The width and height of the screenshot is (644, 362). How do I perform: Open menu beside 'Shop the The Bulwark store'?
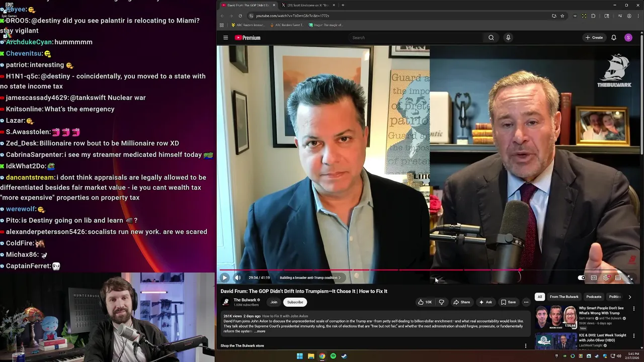526,346
